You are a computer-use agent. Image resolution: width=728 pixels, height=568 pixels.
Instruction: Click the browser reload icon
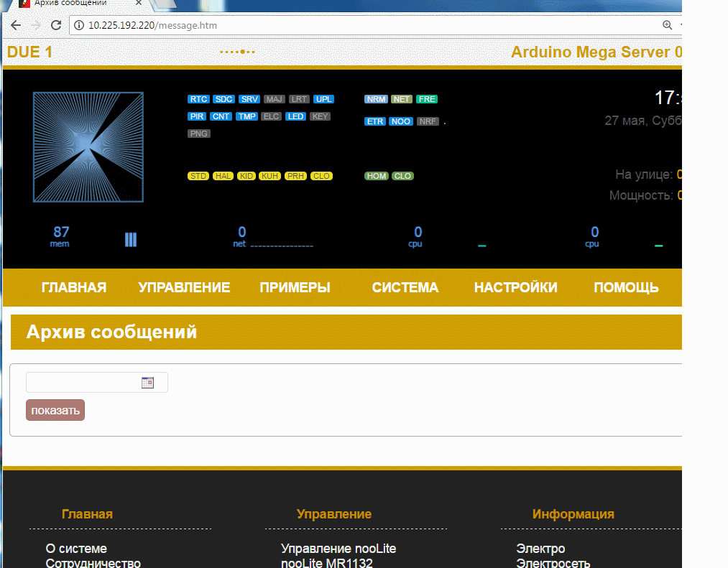click(x=55, y=24)
